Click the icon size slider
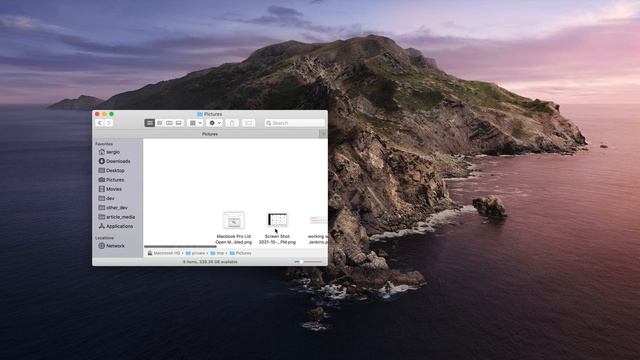The width and height of the screenshot is (640, 360). 308,262
